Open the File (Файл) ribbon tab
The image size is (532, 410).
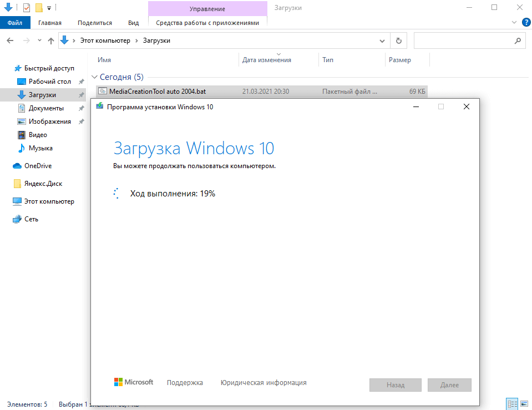coord(15,23)
